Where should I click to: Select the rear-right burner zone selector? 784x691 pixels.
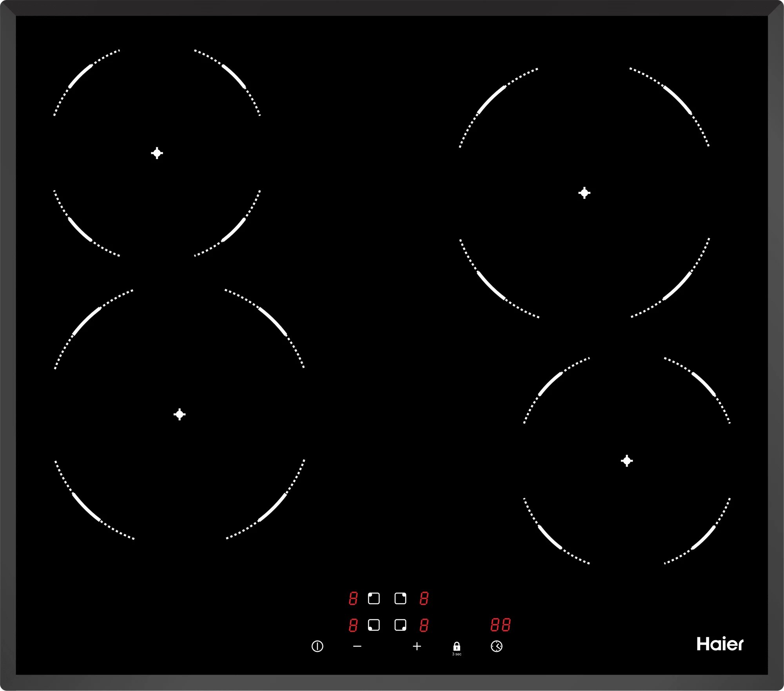pyautogui.click(x=400, y=599)
